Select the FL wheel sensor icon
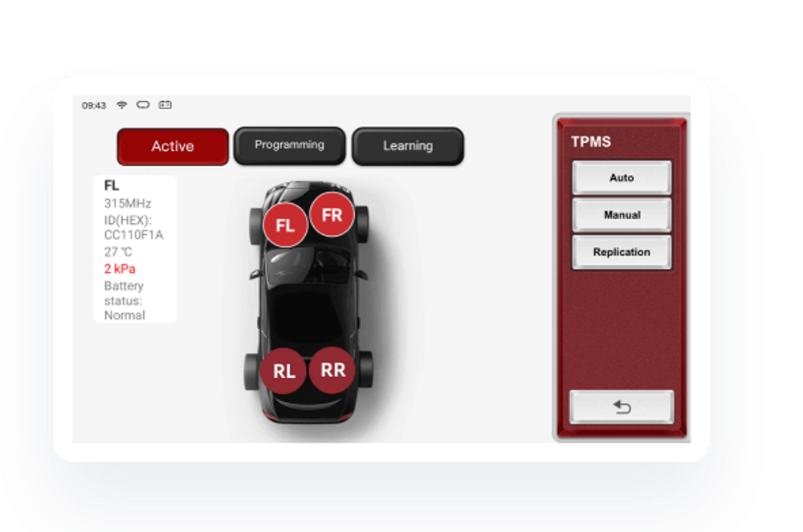The height and width of the screenshot is (532, 803). pyautogui.click(x=283, y=225)
